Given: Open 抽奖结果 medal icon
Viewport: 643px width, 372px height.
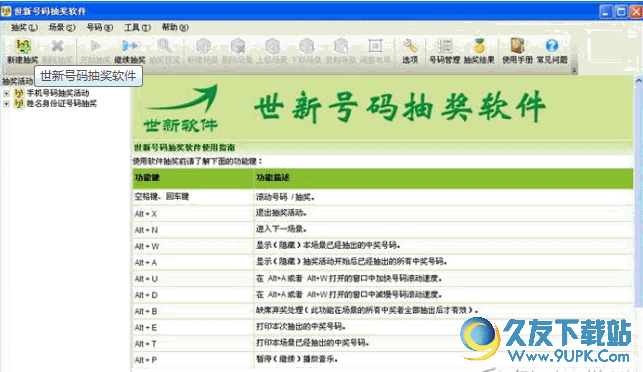Looking at the screenshot, I should [x=479, y=46].
